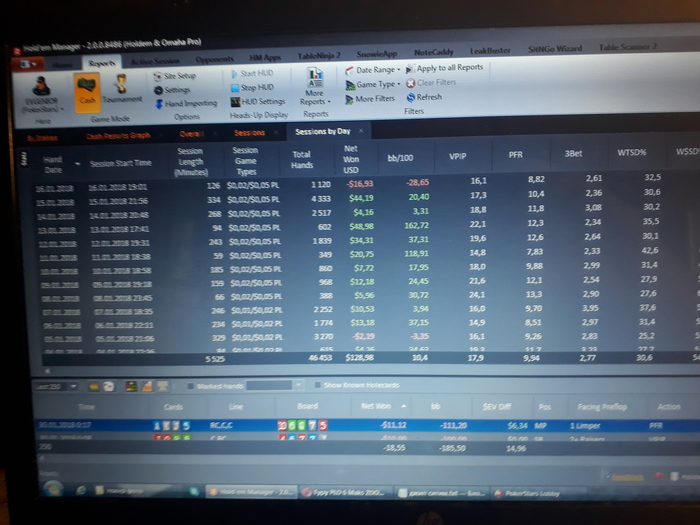Sort by 3Bet column header
This screenshot has width=700, height=525.
point(573,154)
